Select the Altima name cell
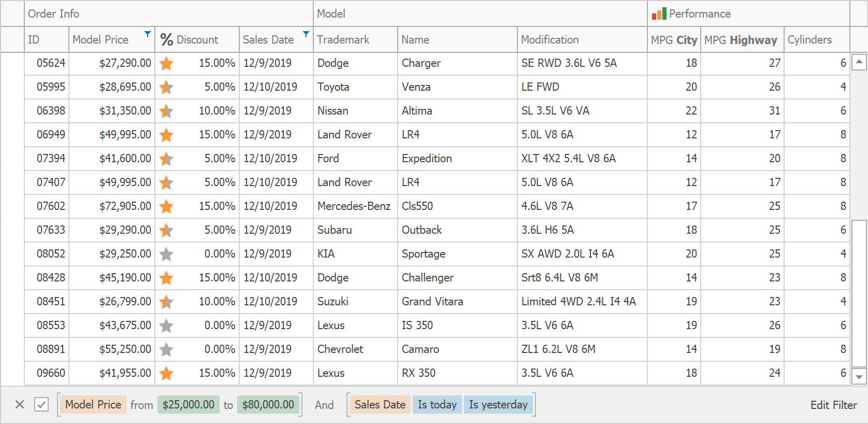This screenshot has height=424, width=868. [x=457, y=111]
